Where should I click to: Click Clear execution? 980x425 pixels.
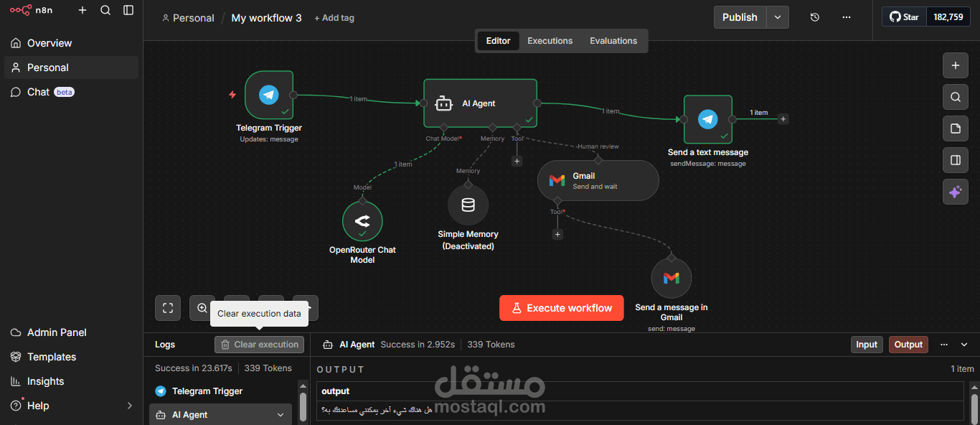pyautogui.click(x=259, y=345)
